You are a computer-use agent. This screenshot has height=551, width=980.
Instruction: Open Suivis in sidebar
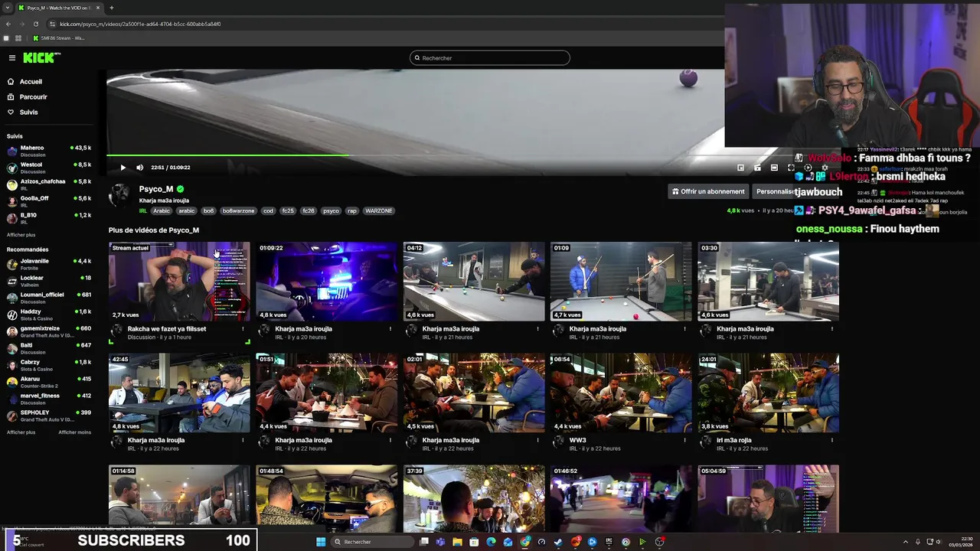pos(28,112)
